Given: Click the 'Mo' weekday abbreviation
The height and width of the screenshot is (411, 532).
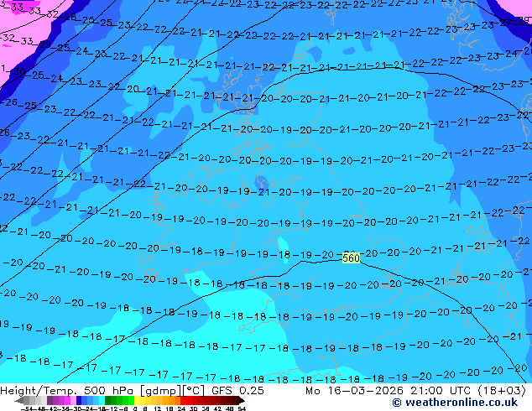Looking at the screenshot, I should point(312,391).
